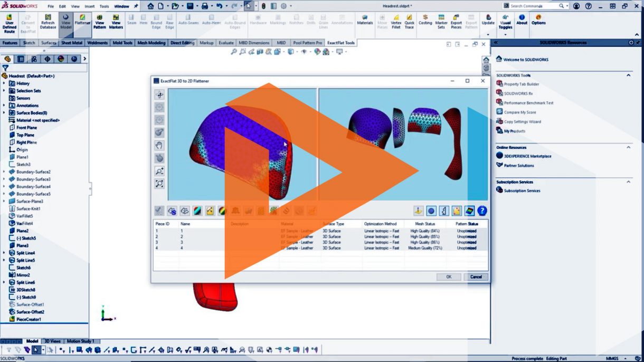Switch to the Mesh Modeling tab

click(x=151, y=43)
